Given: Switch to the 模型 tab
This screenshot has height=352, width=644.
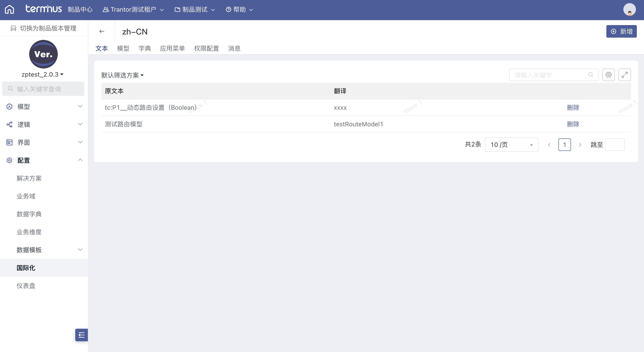Looking at the screenshot, I should [x=123, y=48].
